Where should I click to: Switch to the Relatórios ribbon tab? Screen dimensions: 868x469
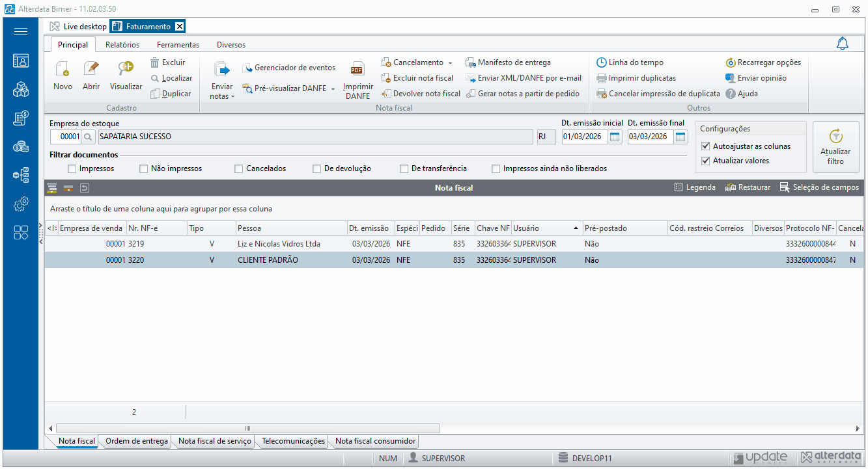click(122, 45)
